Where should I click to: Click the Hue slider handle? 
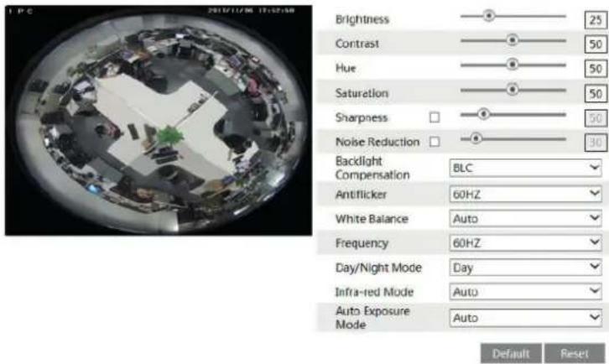point(513,65)
